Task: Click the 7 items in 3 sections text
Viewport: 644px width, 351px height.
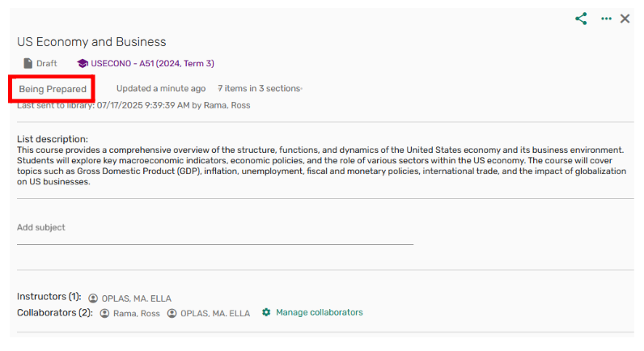Action: tap(259, 88)
